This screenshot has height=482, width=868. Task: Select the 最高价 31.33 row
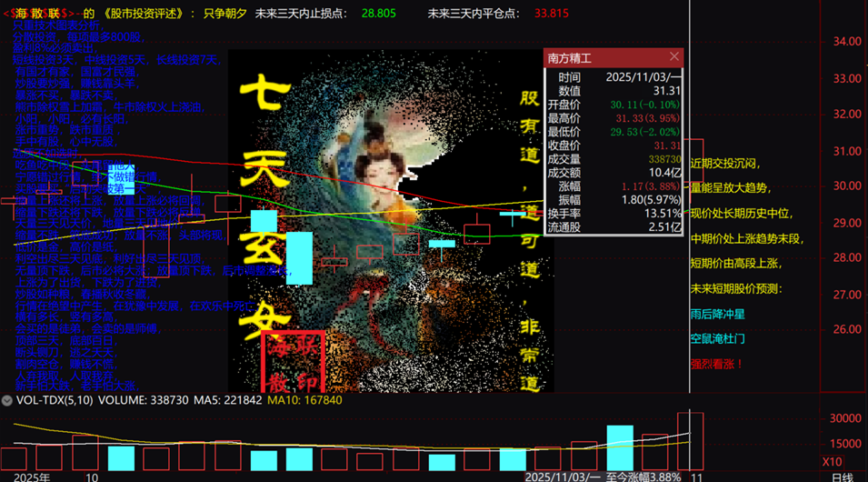pyautogui.click(x=614, y=118)
